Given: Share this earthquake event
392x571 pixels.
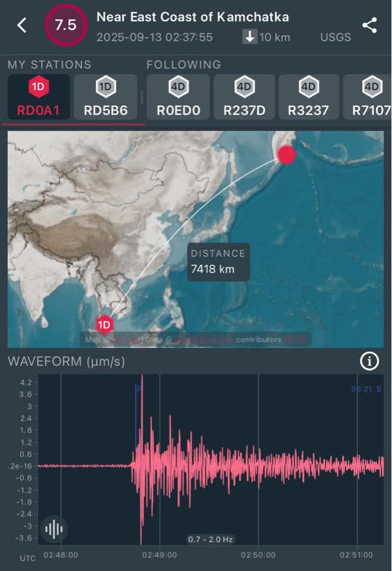Looking at the screenshot, I should [369, 26].
